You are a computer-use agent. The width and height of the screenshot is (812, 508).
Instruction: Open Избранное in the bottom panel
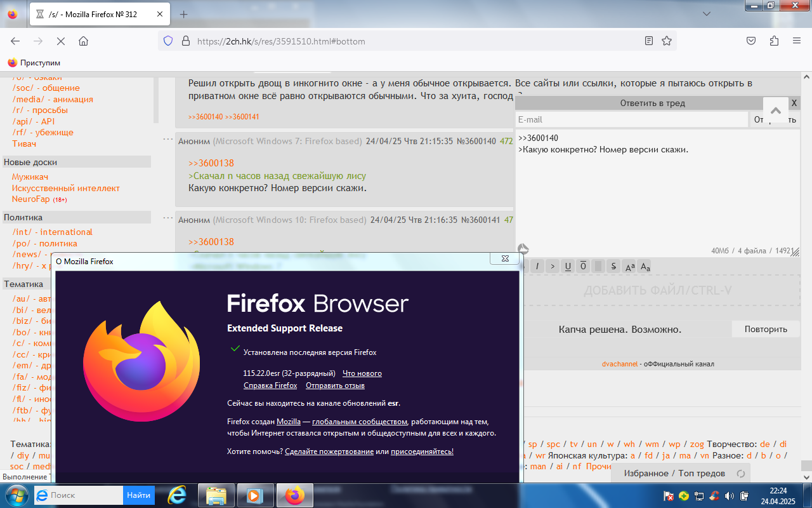click(646, 473)
